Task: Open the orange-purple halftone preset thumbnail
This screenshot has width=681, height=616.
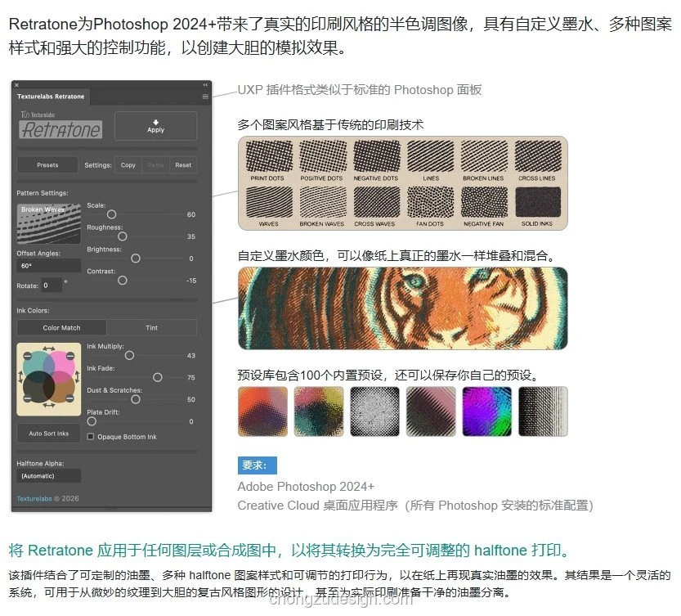Action: (x=262, y=411)
